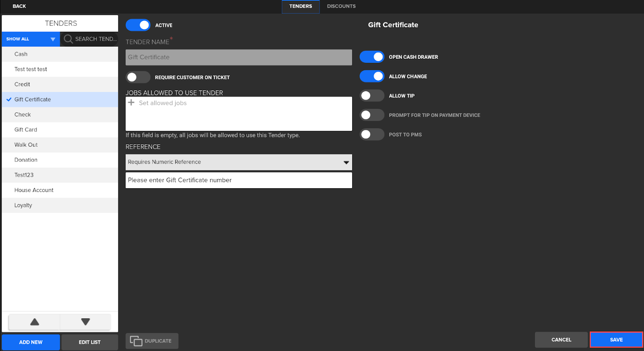The height and width of the screenshot is (351, 644).
Task: Click the Duplicate tender button
Action: click(x=152, y=341)
